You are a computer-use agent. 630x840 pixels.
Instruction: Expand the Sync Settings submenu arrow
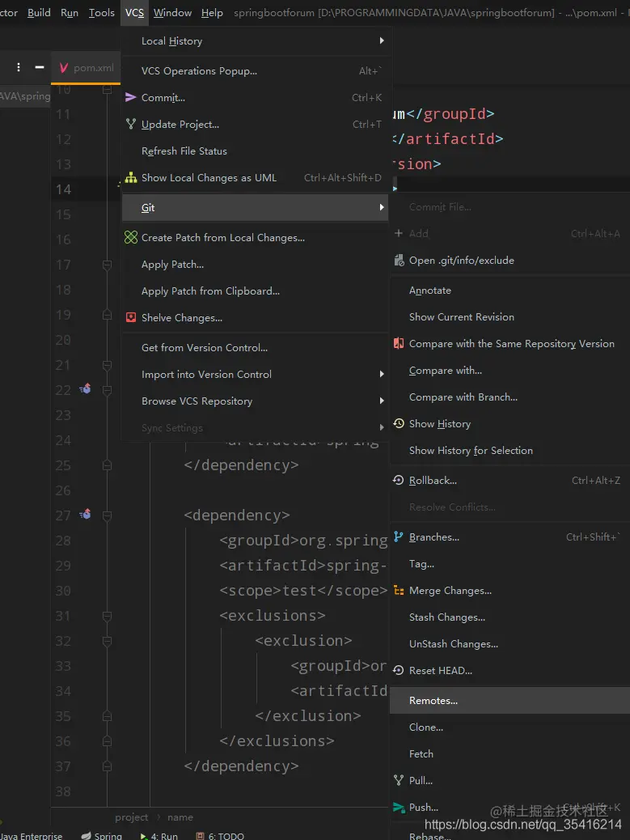click(382, 427)
